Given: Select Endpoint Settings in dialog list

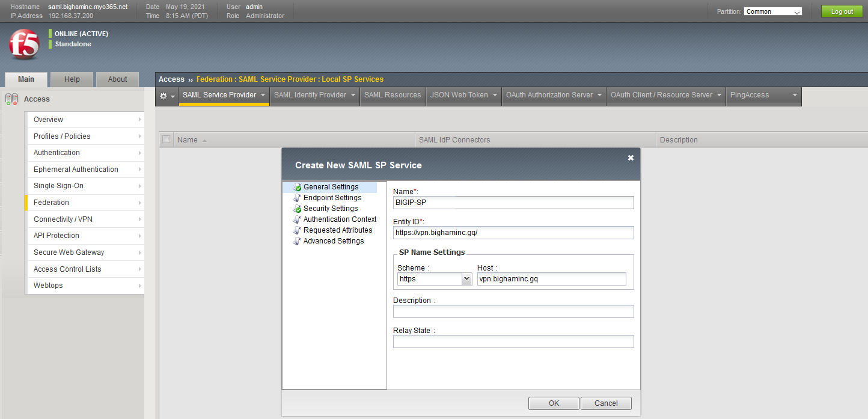Looking at the screenshot, I should click(x=332, y=198).
